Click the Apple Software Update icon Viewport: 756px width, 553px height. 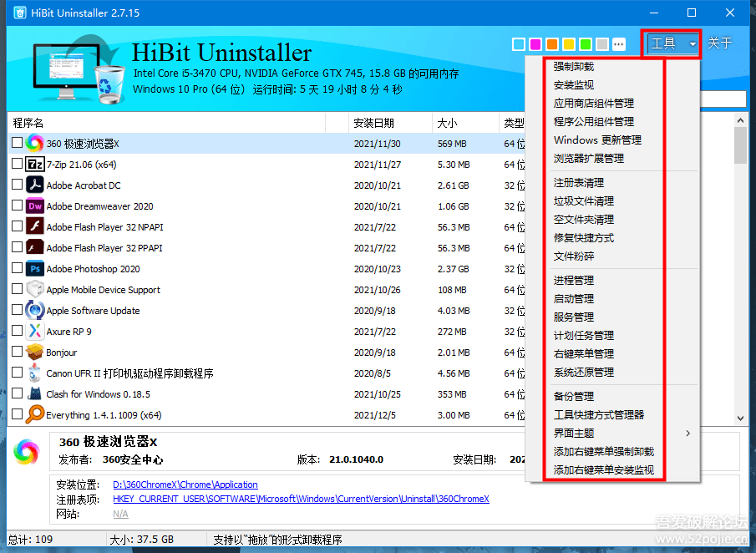click(x=35, y=310)
